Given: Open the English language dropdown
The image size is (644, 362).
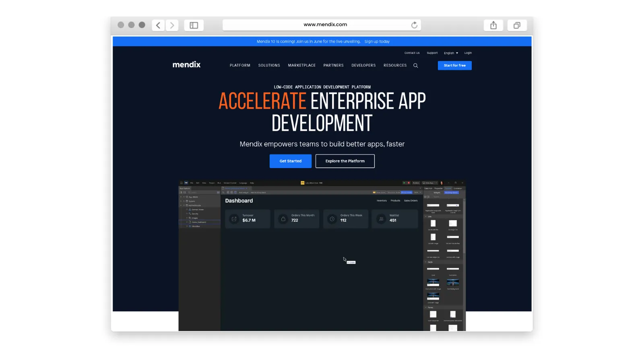Looking at the screenshot, I should 450,53.
